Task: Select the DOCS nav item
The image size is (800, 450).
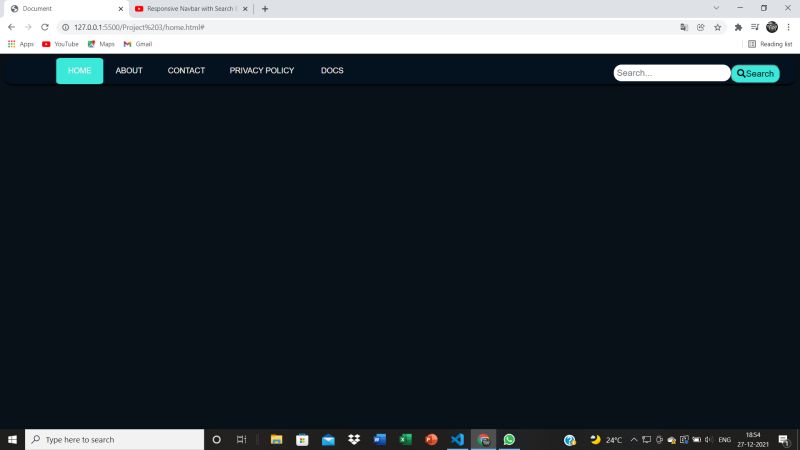Action: pyautogui.click(x=332, y=71)
